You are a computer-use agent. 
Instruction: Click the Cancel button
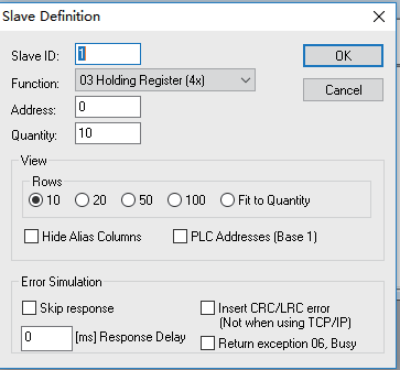tap(343, 90)
